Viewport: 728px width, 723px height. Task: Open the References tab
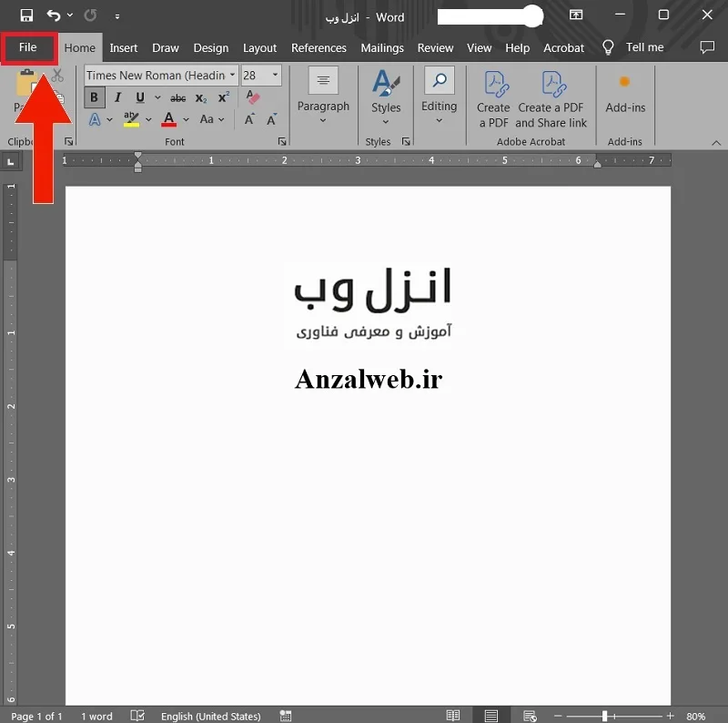[x=318, y=48]
